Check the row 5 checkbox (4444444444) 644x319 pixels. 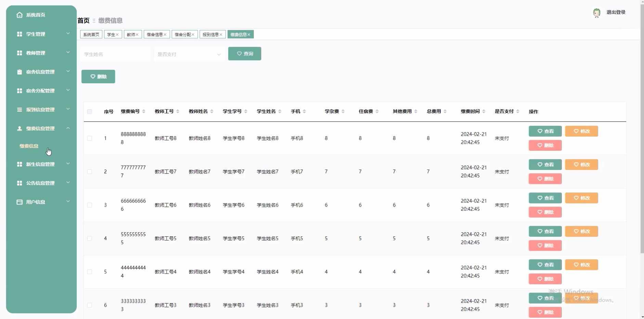90,272
